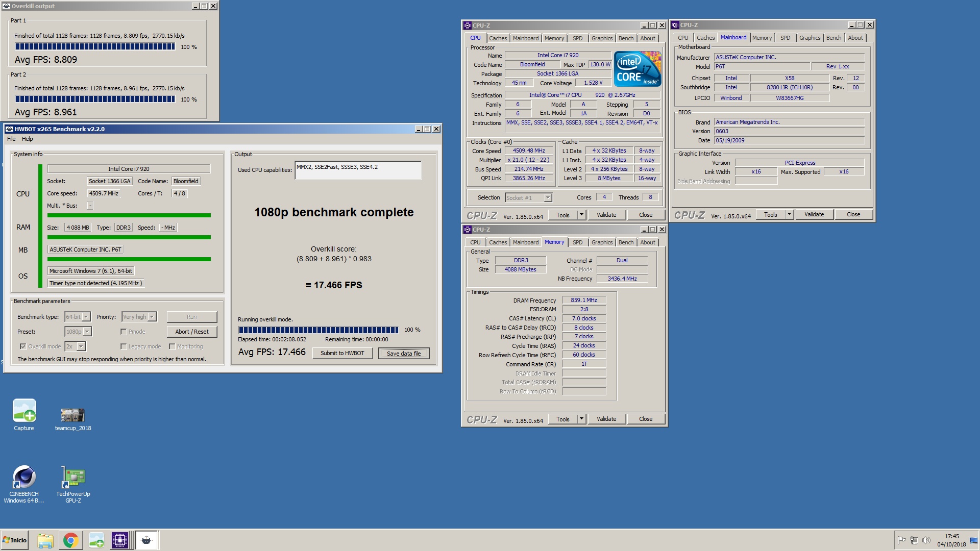Viewport: 980px width, 551px height.
Task: Open volume speaker tray icon
Action: click(926, 540)
